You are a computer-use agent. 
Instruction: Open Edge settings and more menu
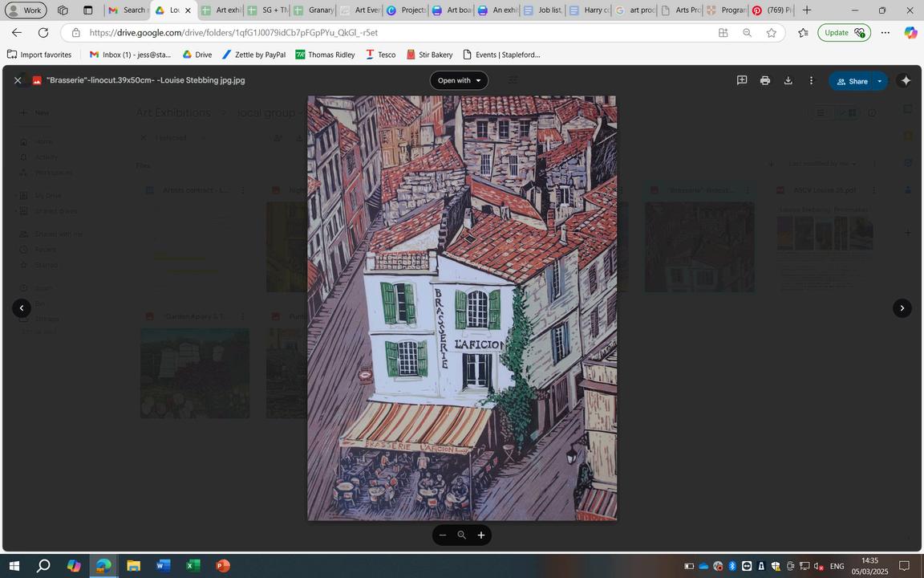885,33
